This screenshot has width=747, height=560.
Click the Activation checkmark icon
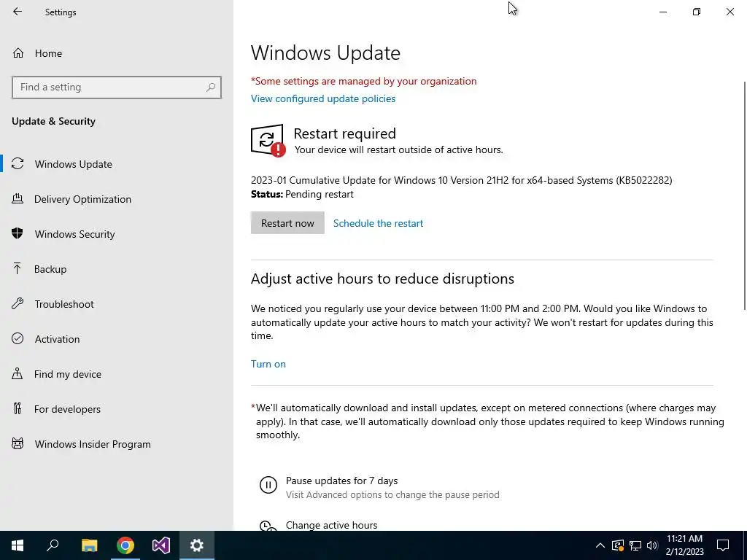(18, 338)
